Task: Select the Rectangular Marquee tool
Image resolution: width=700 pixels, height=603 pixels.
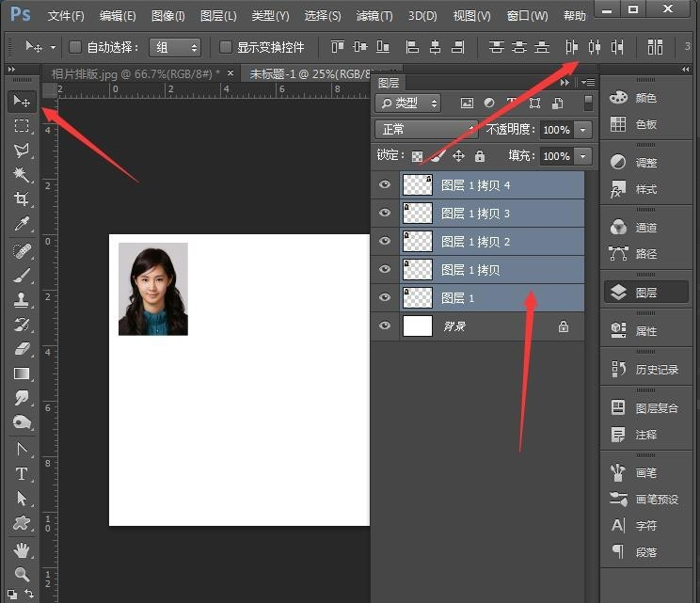Action: pyautogui.click(x=21, y=126)
